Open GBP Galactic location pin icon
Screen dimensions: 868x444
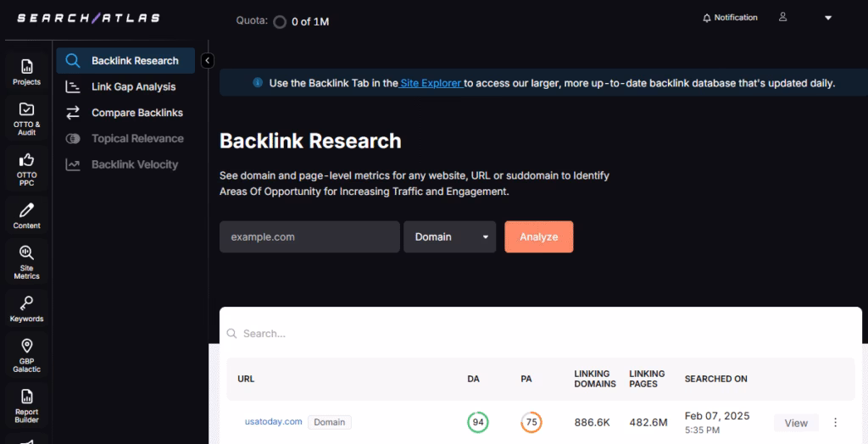[26, 355]
